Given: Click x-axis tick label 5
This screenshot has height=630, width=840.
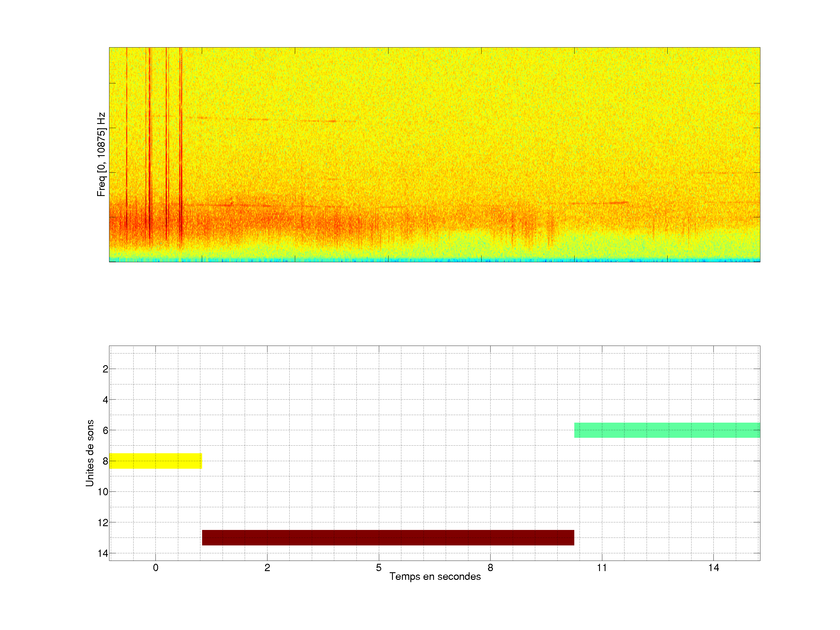Looking at the screenshot, I should (379, 568).
